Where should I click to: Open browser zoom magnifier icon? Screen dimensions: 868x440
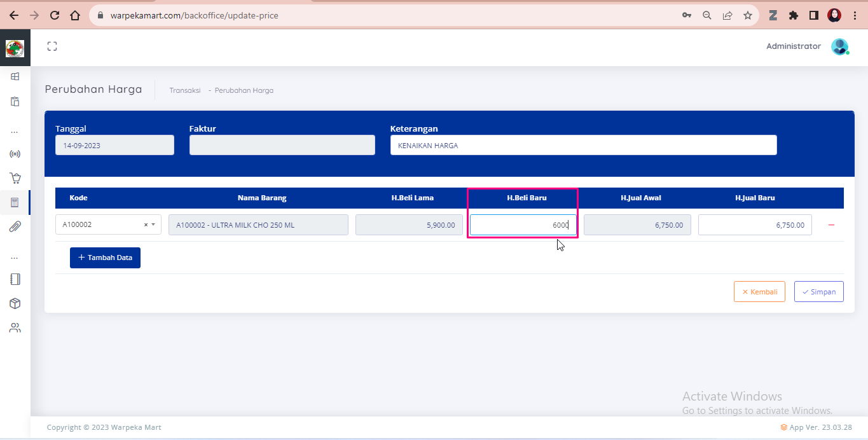click(x=707, y=15)
